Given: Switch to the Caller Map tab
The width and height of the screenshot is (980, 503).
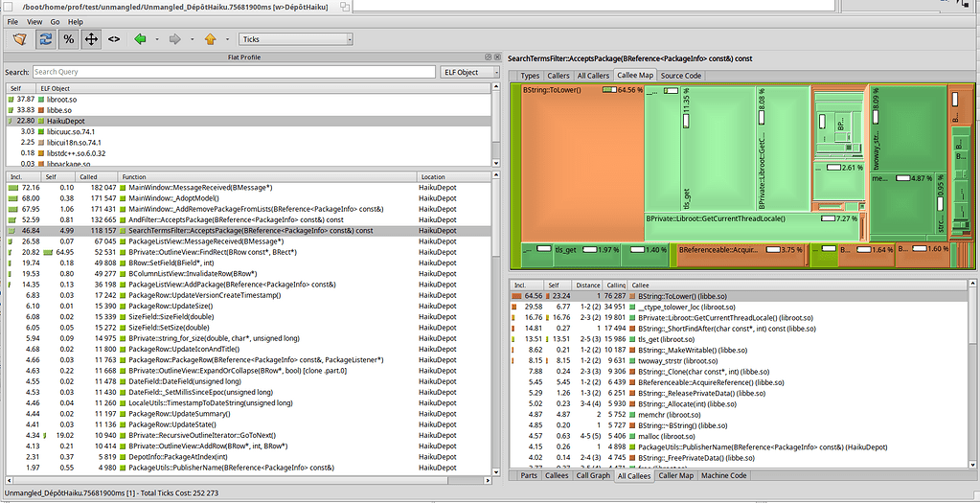Looking at the screenshot, I should pos(675,475).
